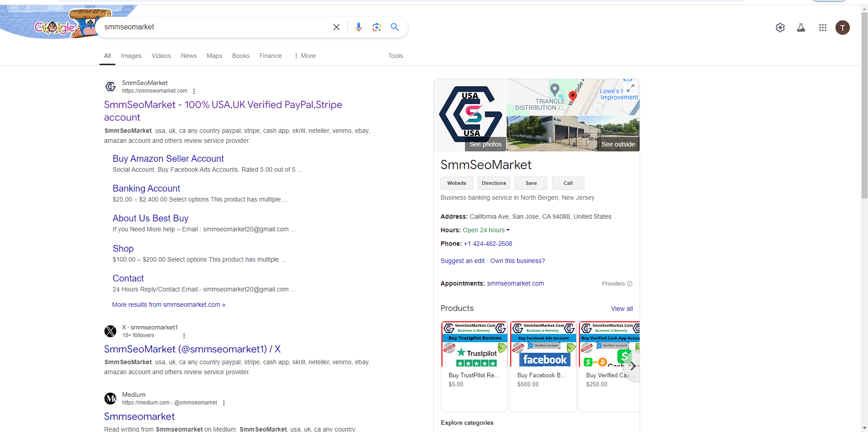Click the SmmSeoMarket site favicon

point(110,86)
